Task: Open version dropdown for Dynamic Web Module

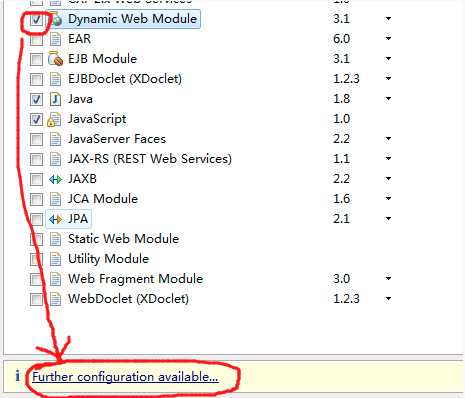Action: (388, 19)
